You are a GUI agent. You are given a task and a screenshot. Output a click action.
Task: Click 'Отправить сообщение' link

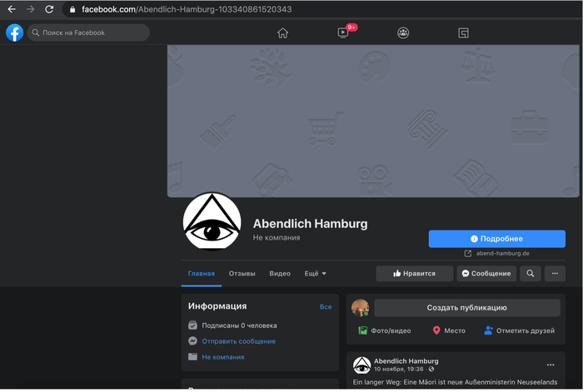point(239,341)
